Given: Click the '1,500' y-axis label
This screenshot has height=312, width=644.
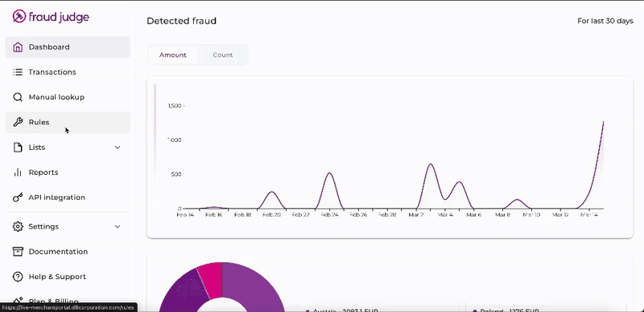Looking at the screenshot, I should click(174, 106).
